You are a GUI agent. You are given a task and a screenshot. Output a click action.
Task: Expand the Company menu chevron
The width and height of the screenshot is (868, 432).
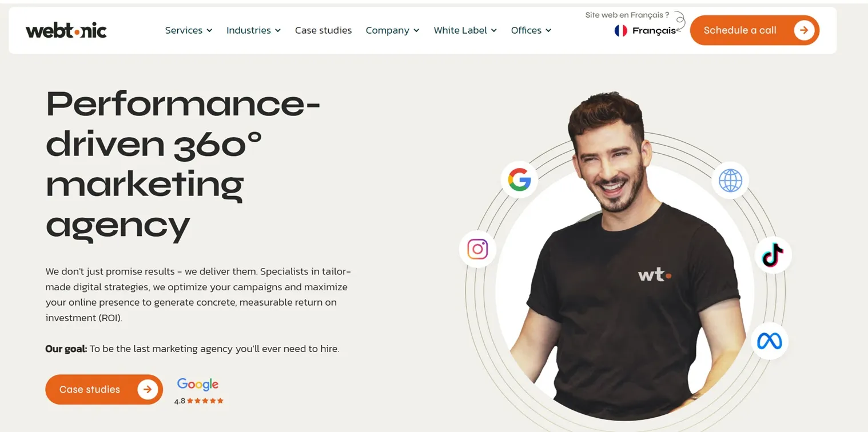coord(416,31)
